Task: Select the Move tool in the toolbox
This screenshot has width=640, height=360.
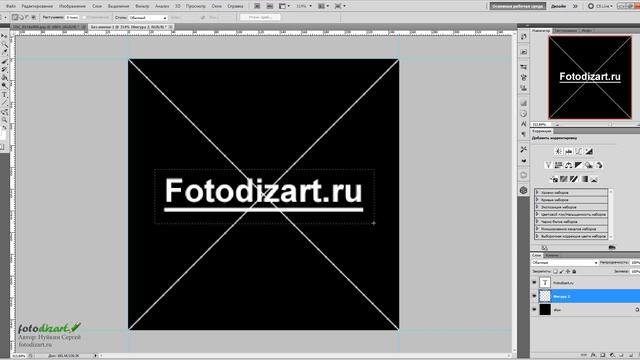Action: point(4,36)
